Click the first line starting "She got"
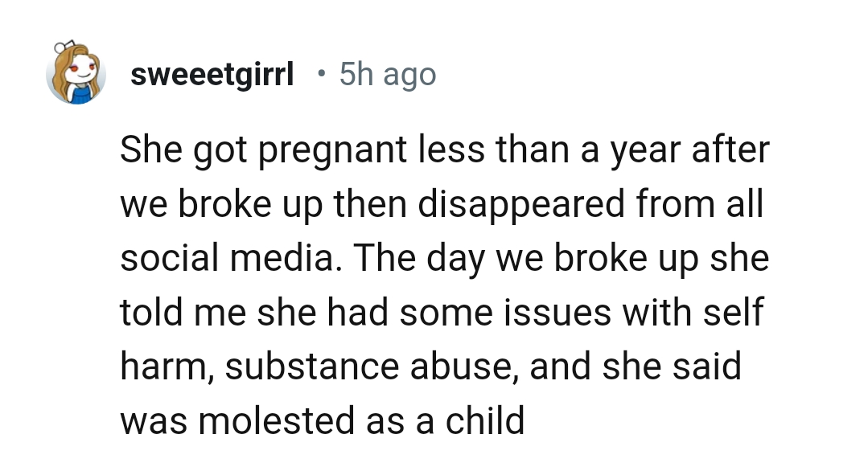Image resolution: width=868 pixels, height=471 pixels. pyautogui.click(x=444, y=153)
